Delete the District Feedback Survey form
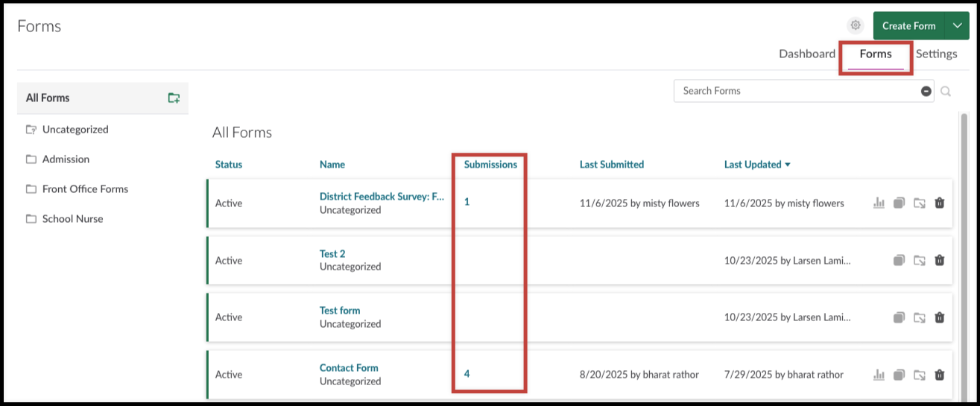The height and width of the screenshot is (406, 980). 939,203
